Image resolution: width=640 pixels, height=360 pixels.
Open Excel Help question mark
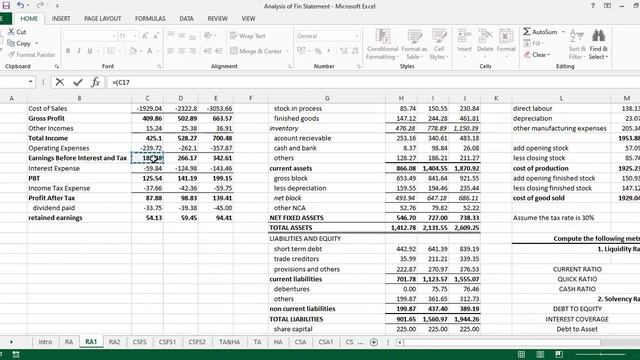(x=593, y=6)
